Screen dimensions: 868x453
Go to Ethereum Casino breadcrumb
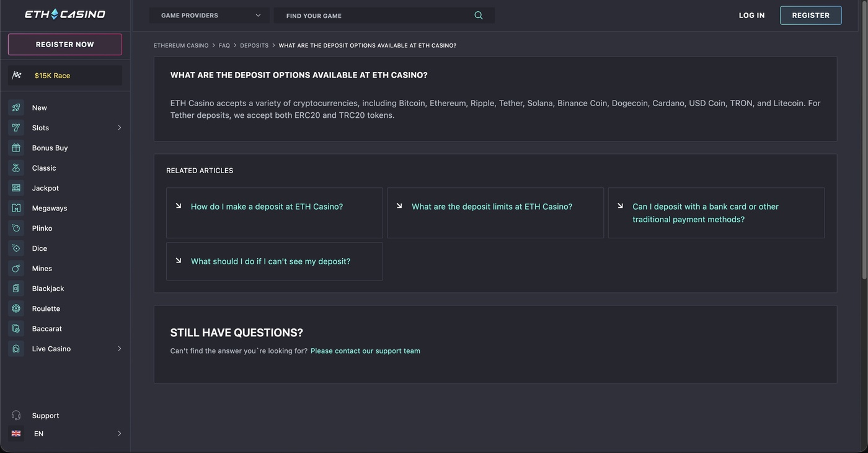181,45
